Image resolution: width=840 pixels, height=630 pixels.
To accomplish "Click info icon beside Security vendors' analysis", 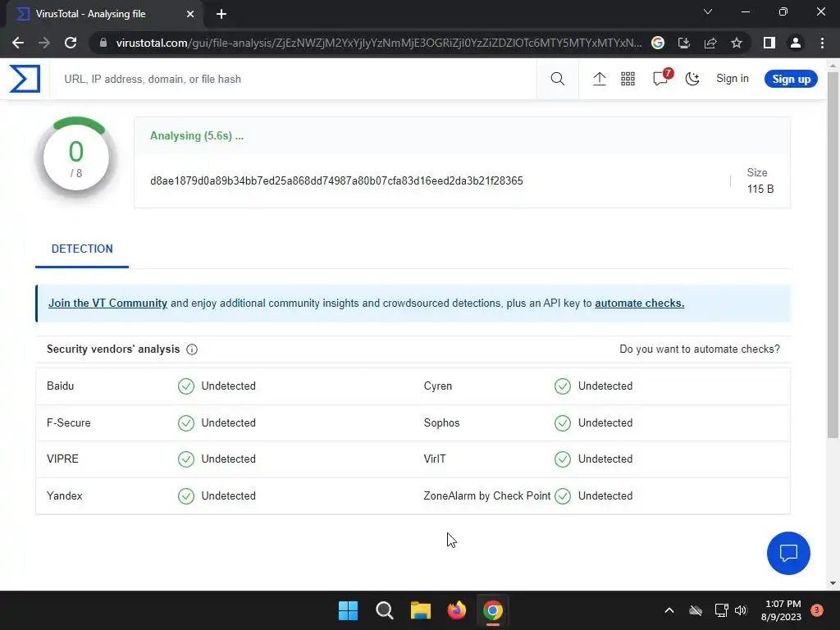I will tap(192, 349).
